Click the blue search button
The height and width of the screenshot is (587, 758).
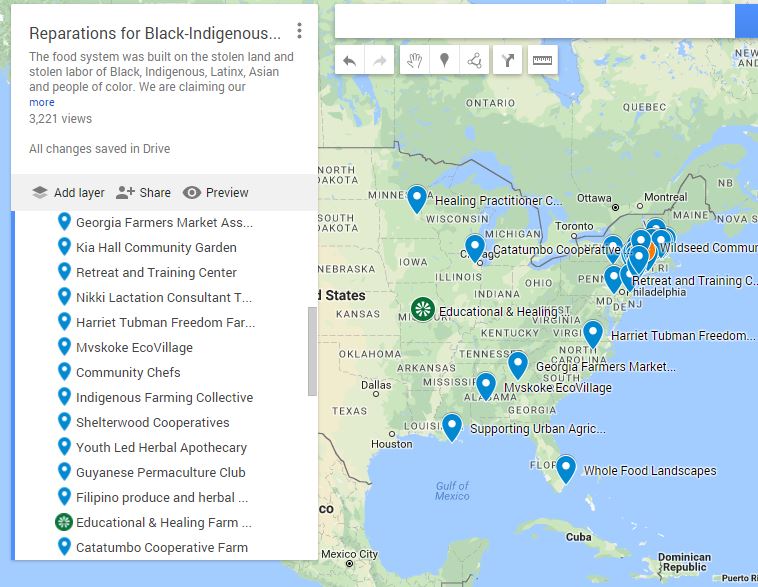(x=746, y=21)
